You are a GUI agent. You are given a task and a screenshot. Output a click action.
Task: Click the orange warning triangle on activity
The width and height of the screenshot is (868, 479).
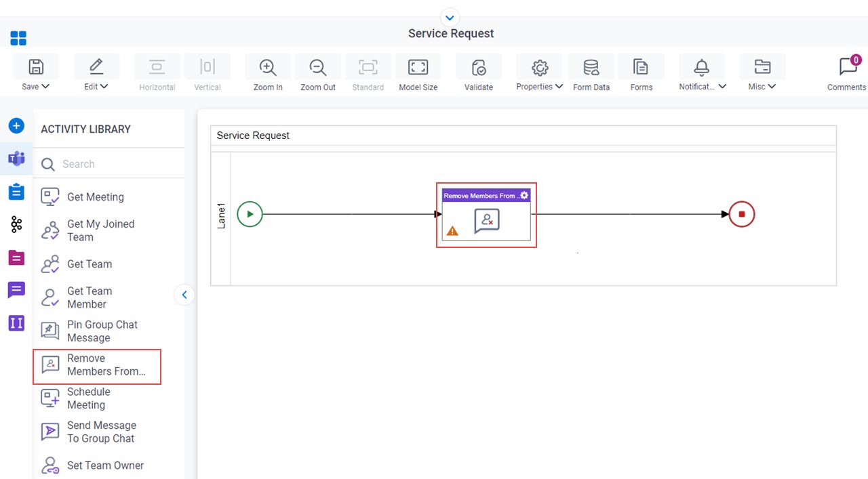click(x=452, y=231)
